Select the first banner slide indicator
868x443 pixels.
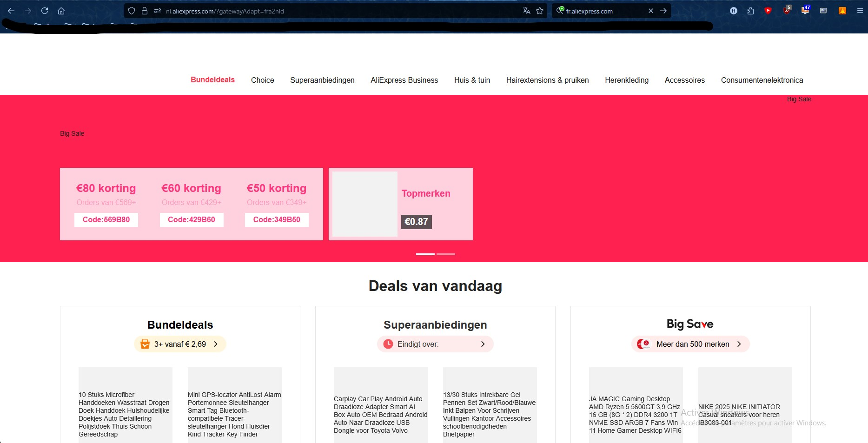pos(425,254)
